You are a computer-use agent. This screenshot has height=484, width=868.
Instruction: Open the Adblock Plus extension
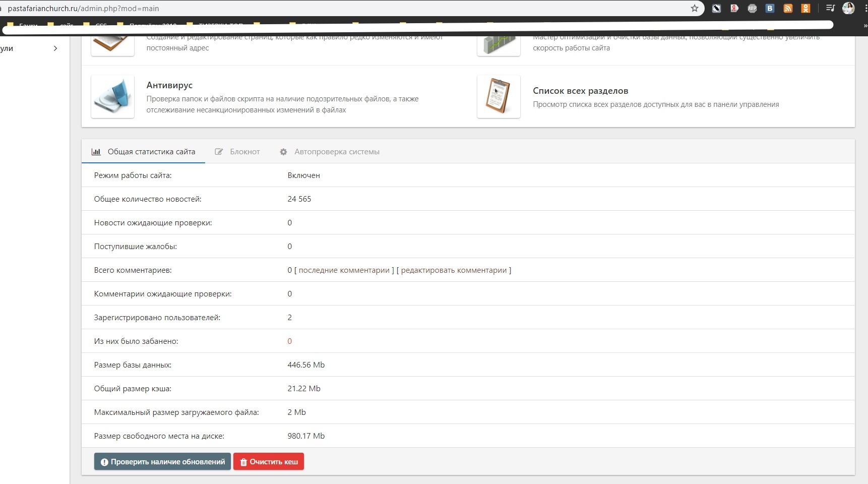(x=752, y=8)
